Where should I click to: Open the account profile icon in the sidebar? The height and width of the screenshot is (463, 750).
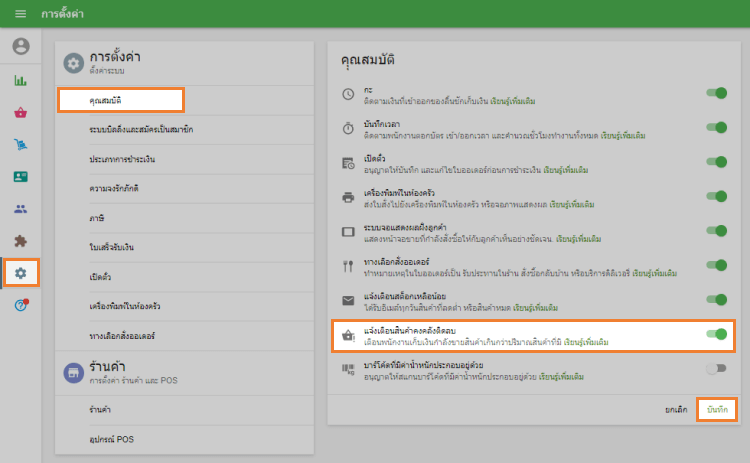pyautogui.click(x=21, y=46)
